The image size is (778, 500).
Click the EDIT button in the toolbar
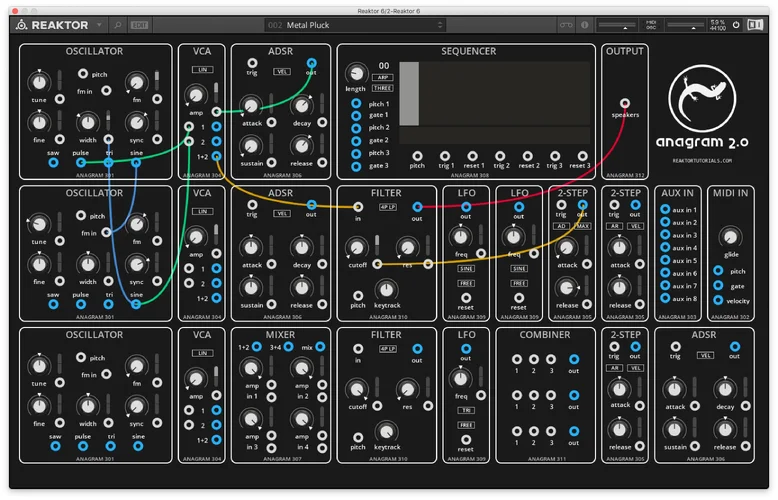[x=139, y=25]
